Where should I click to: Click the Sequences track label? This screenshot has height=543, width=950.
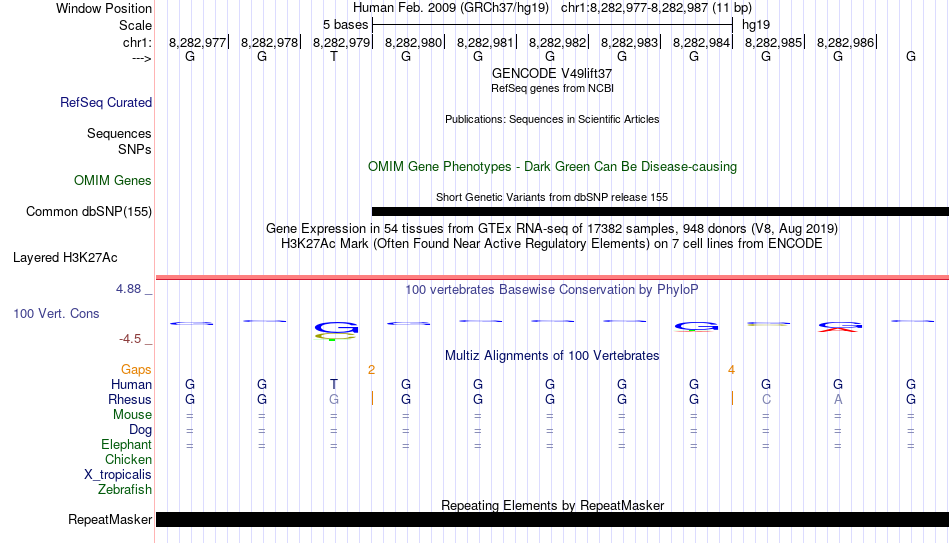[x=119, y=133]
